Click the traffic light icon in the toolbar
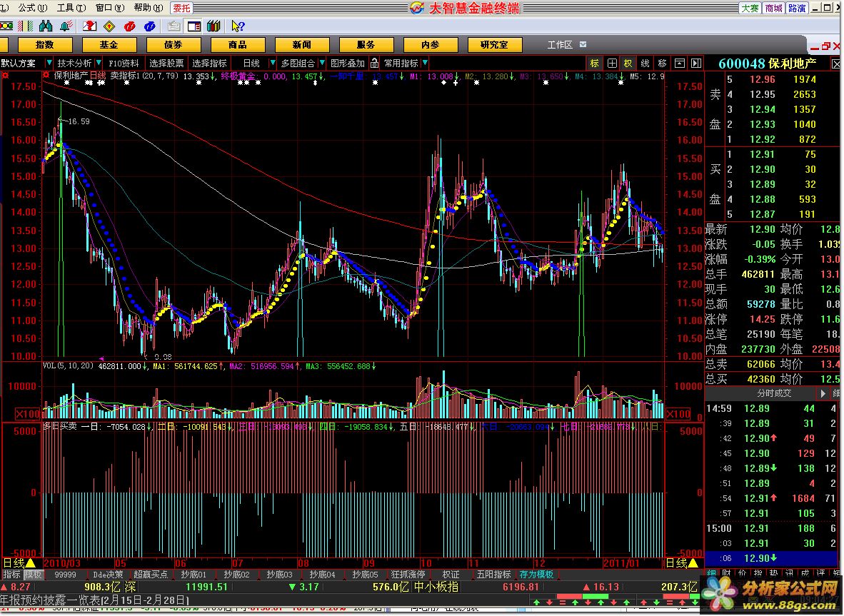 (6, 26)
